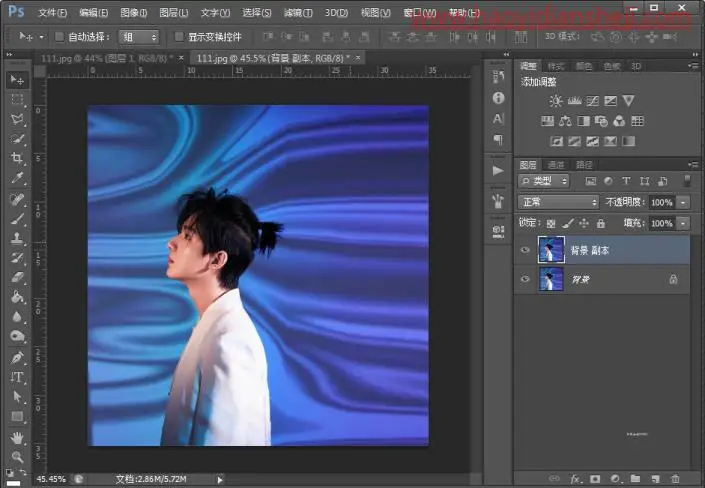Select the Polygonal Lasso tool

[17, 119]
